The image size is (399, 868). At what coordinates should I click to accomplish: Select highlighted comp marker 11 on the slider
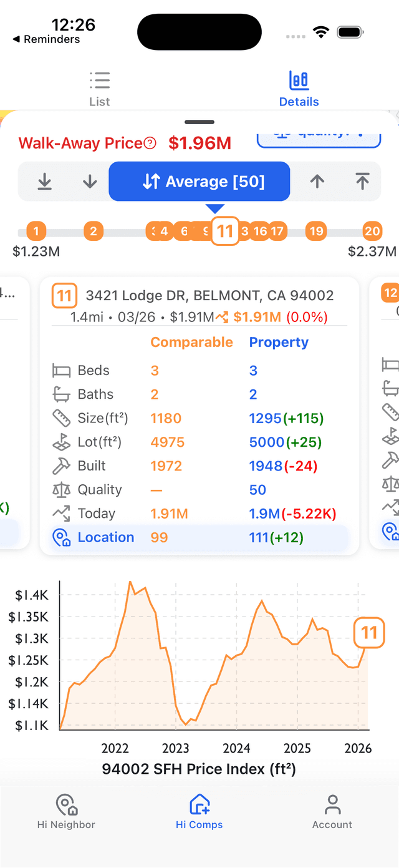(x=225, y=232)
